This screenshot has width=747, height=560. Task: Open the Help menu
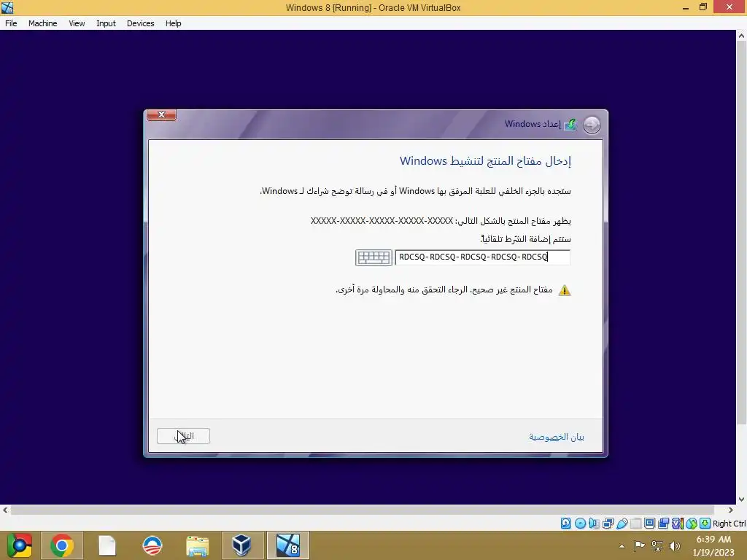click(174, 23)
